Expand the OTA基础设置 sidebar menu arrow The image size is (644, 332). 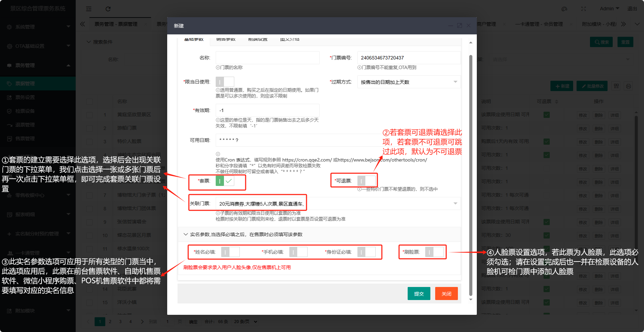click(68, 46)
